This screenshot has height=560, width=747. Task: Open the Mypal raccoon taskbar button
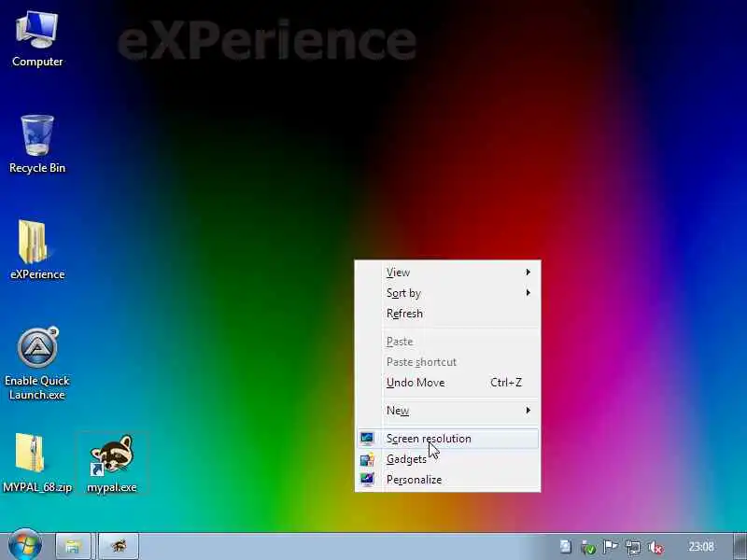click(119, 546)
